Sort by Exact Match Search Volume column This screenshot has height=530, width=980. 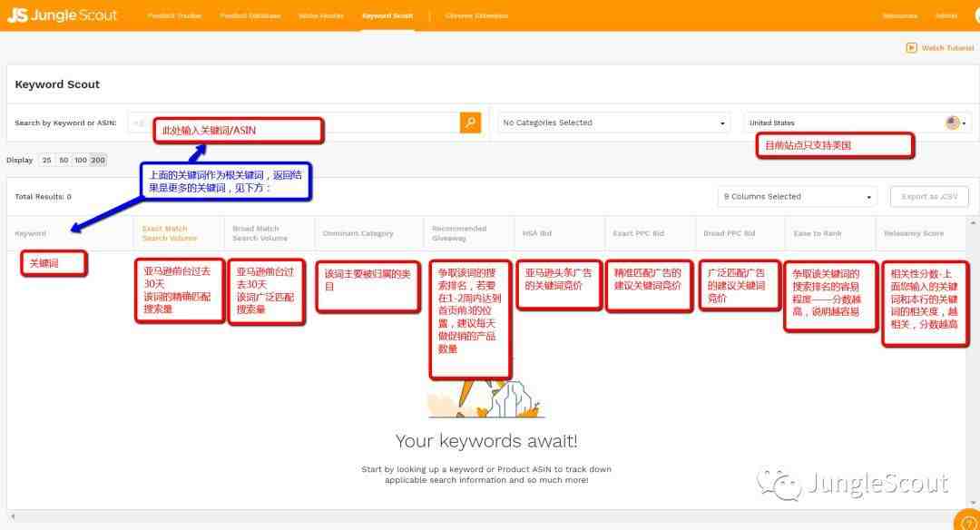click(x=170, y=233)
